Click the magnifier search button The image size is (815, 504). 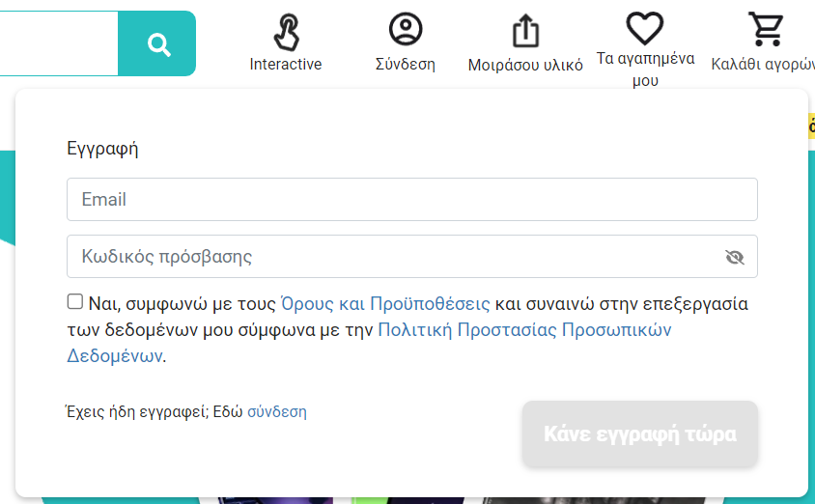click(158, 44)
